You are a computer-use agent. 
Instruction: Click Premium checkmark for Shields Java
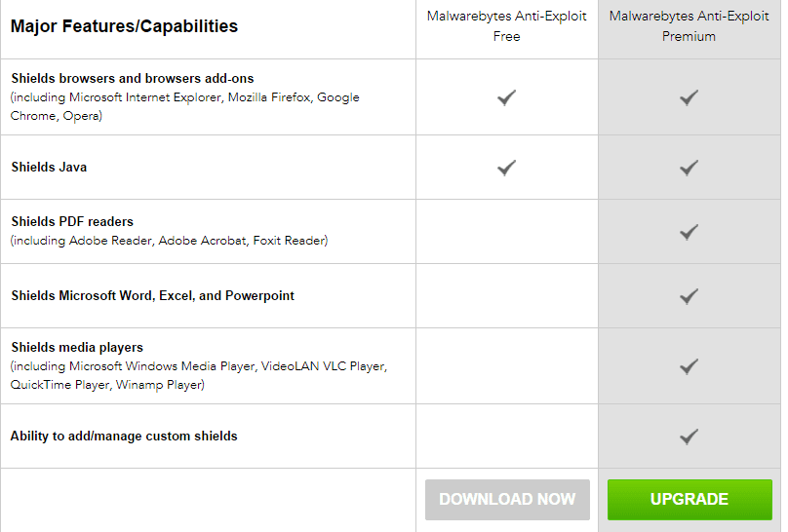[689, 168]
